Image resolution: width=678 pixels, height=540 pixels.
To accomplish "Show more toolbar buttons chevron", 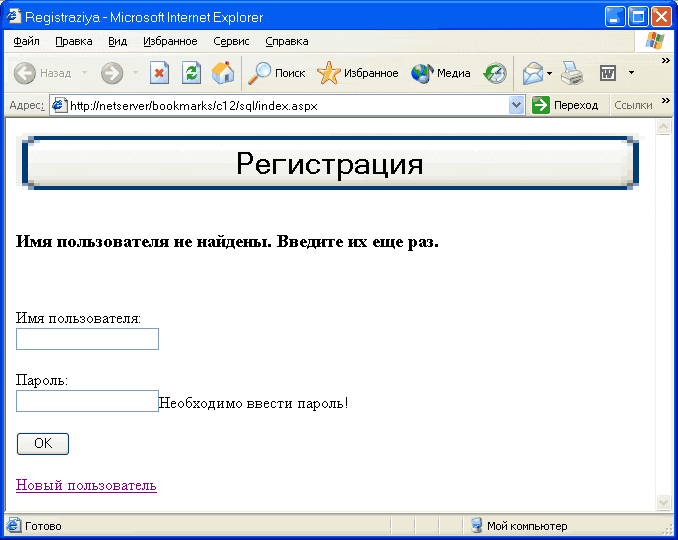I will pyautogui.click(x=665, y=61).
